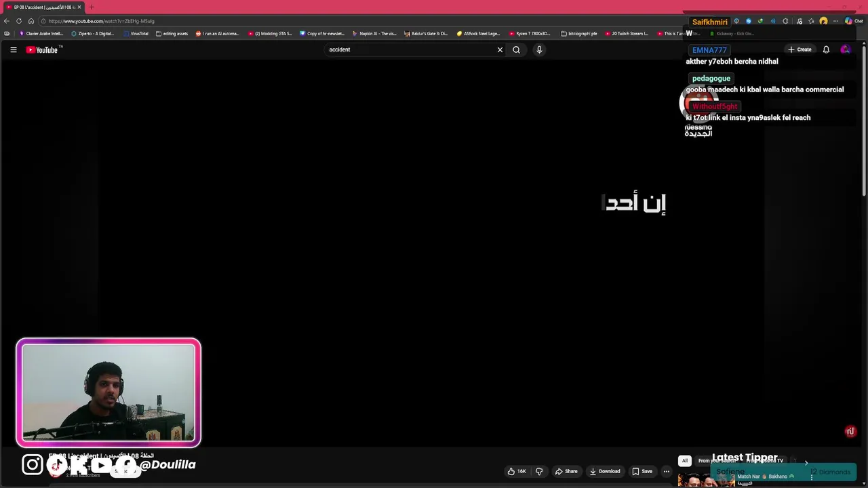The image size is (868, 488).
Task: Open the VirusTotal bookmark
Action: (136, 33)
